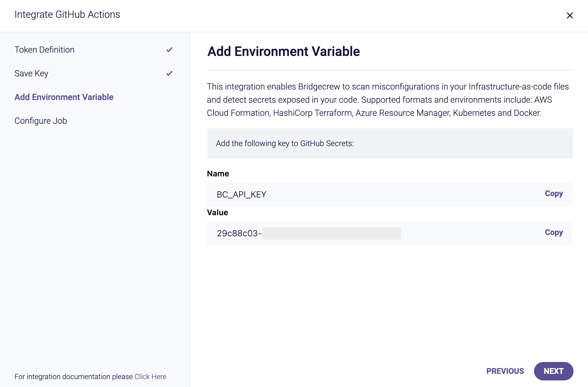
Task: Click the Bridgecrew integration description paragraph
Action: (x=388, y=100)
